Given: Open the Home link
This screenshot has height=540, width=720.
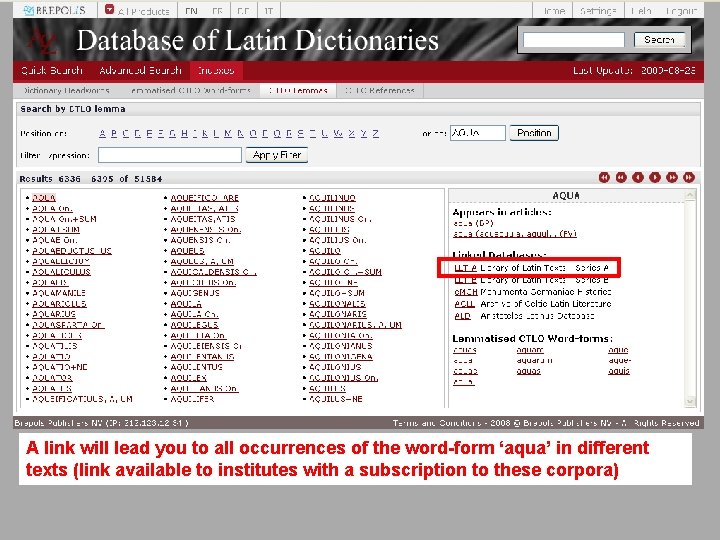Looking at the screenshot, I should [554, 11].
